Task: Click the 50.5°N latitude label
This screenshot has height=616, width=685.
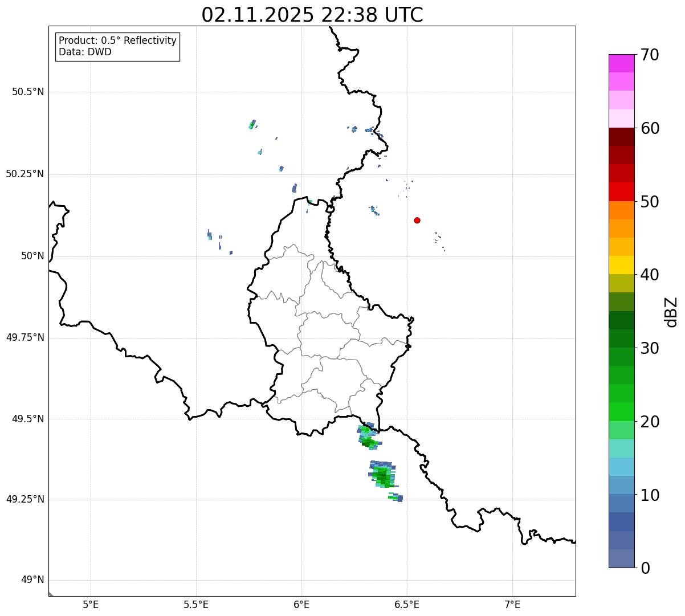Action: click(28, 92)
